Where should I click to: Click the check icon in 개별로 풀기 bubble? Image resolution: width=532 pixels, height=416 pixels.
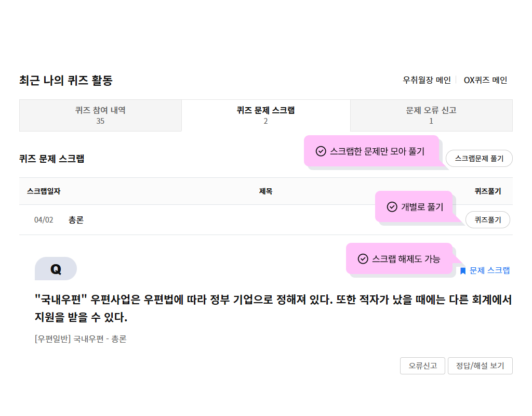point(392,207)
